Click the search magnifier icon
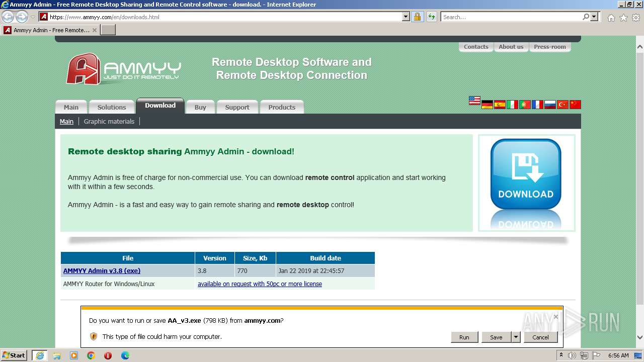Viewport: 644px width, 362px height. [x=586, y=17]
